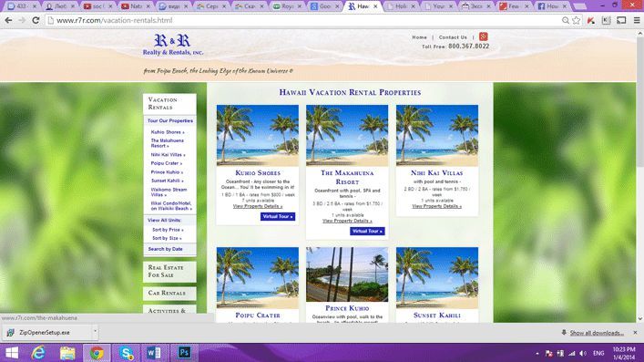Image resolution: width=644 pixels, height=362 pixels.
Task: Open Photoshop from the taskbar
Action: [184, 353]
